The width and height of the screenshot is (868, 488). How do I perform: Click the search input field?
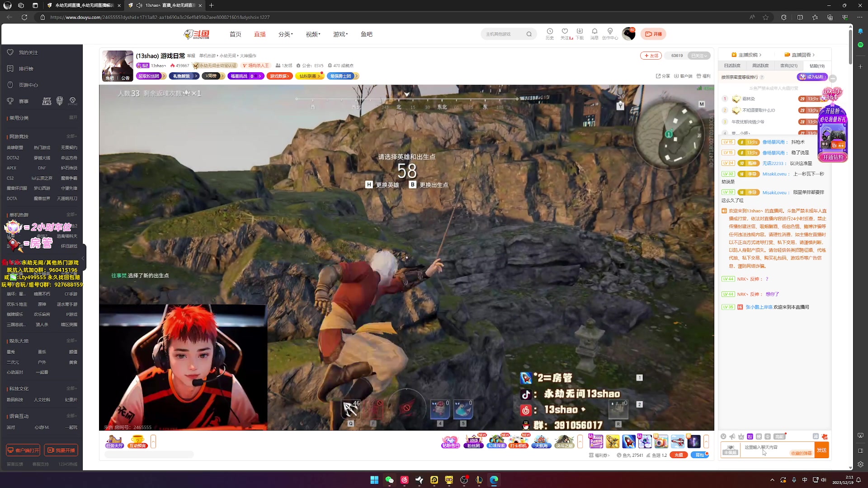point(504,34)
